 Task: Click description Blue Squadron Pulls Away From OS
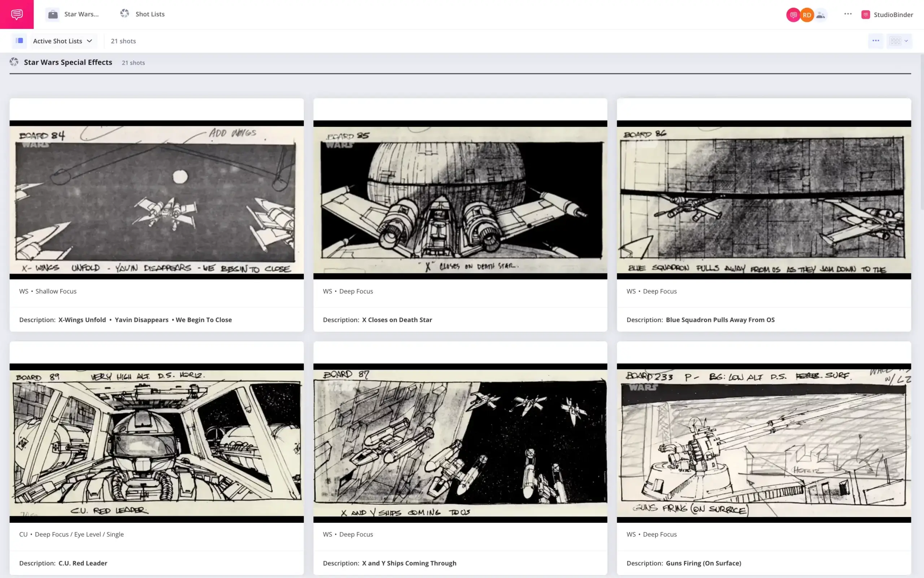coord(720,320)
